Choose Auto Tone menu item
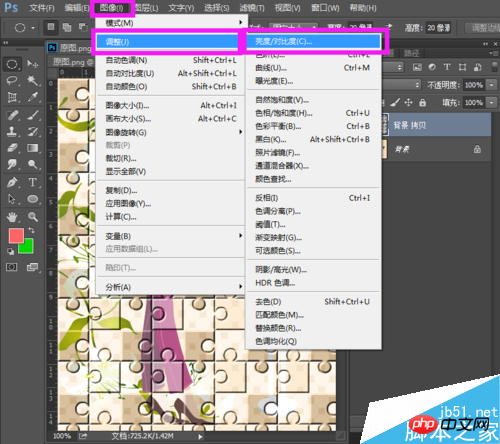This screenshot has height=444, width=500. pyautogui.click(x=171, y=60)
